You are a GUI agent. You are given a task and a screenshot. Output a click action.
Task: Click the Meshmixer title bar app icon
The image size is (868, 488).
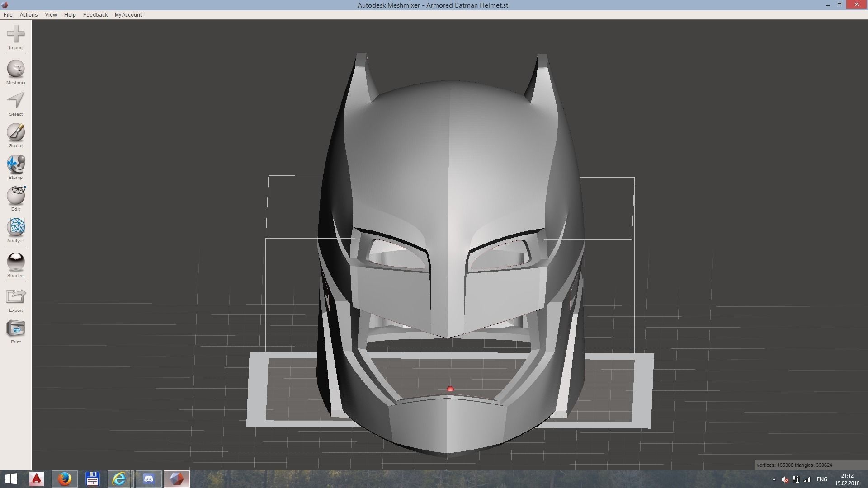coord(5,5)
